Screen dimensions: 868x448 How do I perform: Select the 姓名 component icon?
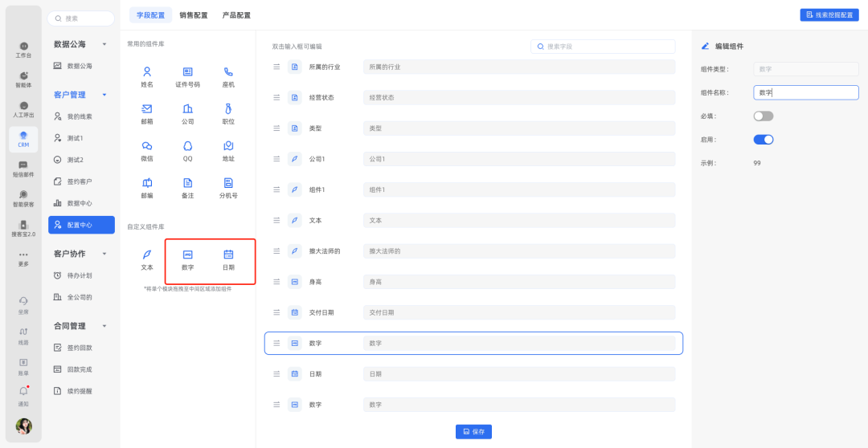147,72
